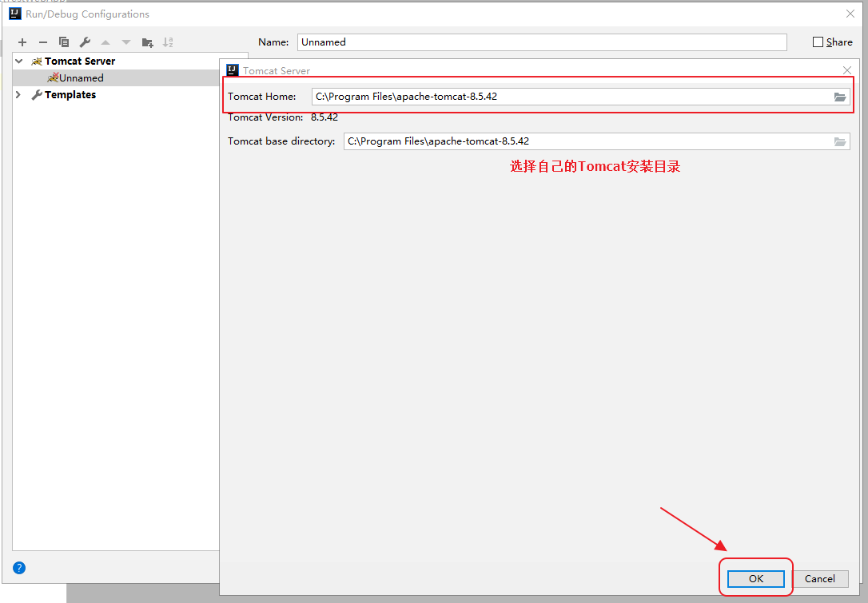Click the Tomcat base directory label

pos(281,141)
